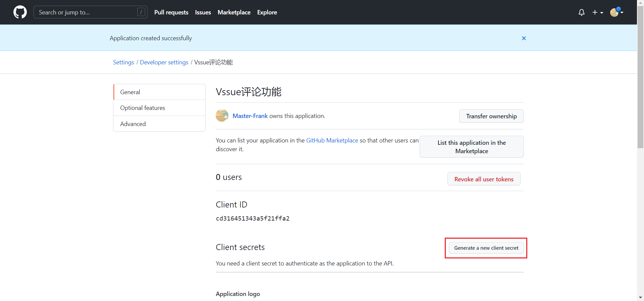Open Master-Frank's owner avatar image
The height and width of the screenshot is (301, 644).
coord(222,116)
